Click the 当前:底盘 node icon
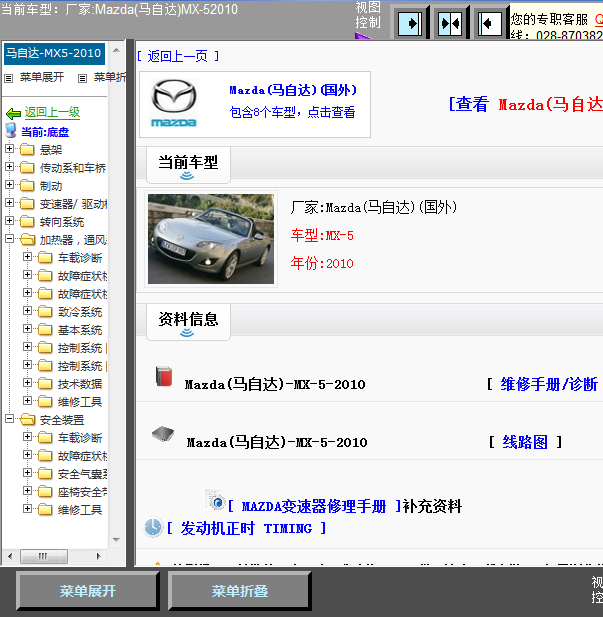The image size is (603, 617). (x=11, y=131)
